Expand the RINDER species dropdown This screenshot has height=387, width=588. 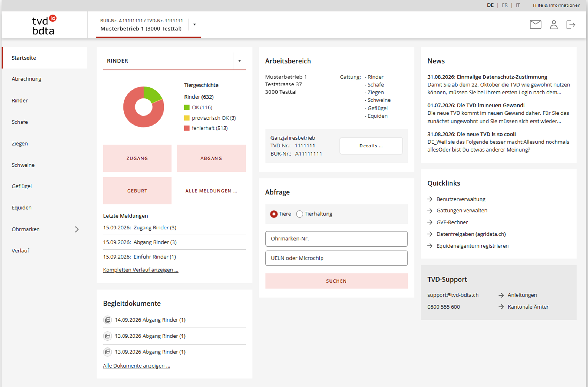point(239,61)
